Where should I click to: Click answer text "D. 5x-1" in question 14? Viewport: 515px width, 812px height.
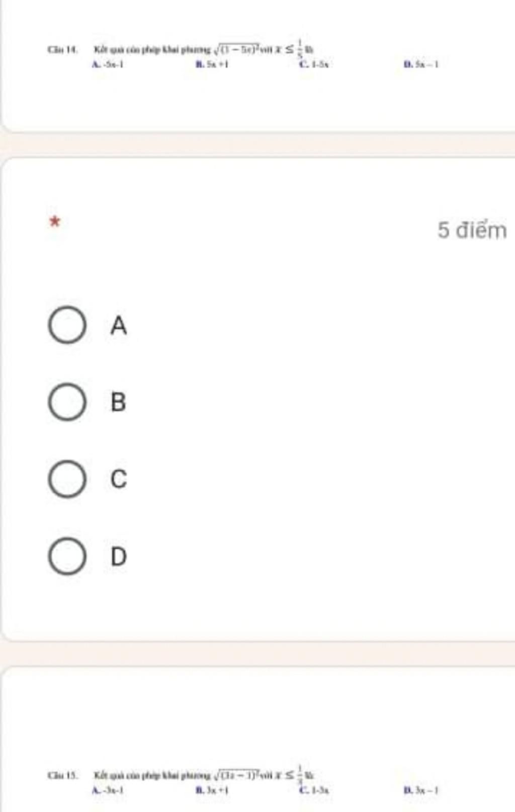pyautogui.click(x=421, y=64)
